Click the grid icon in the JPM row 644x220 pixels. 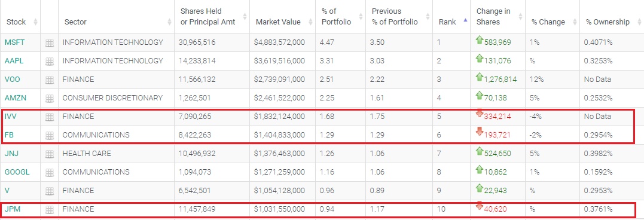click(x=49, y=209)
